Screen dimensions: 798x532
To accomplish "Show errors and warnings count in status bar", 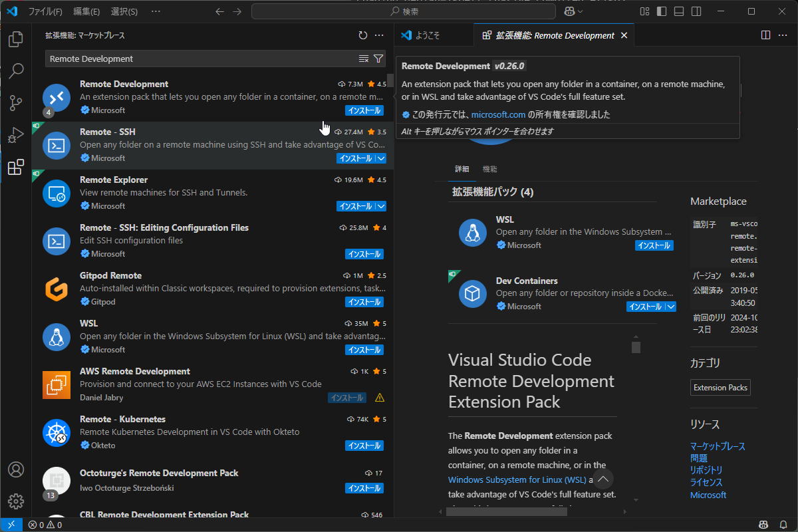I will tap(45, 525).
